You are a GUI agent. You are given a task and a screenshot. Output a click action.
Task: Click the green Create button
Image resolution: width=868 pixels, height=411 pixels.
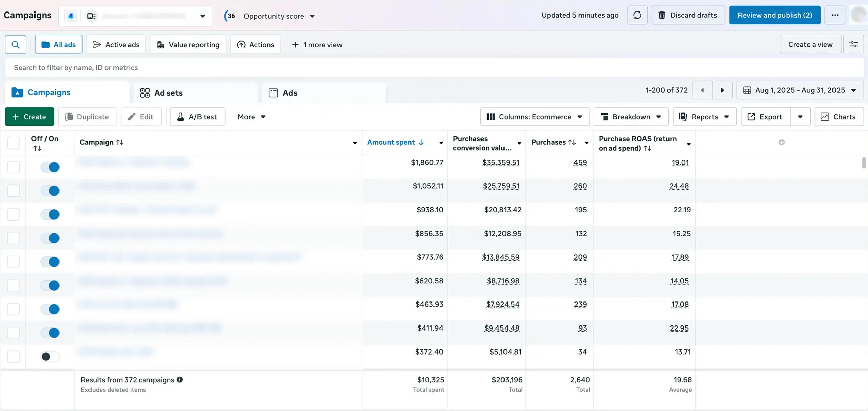(x=29, y=117)
